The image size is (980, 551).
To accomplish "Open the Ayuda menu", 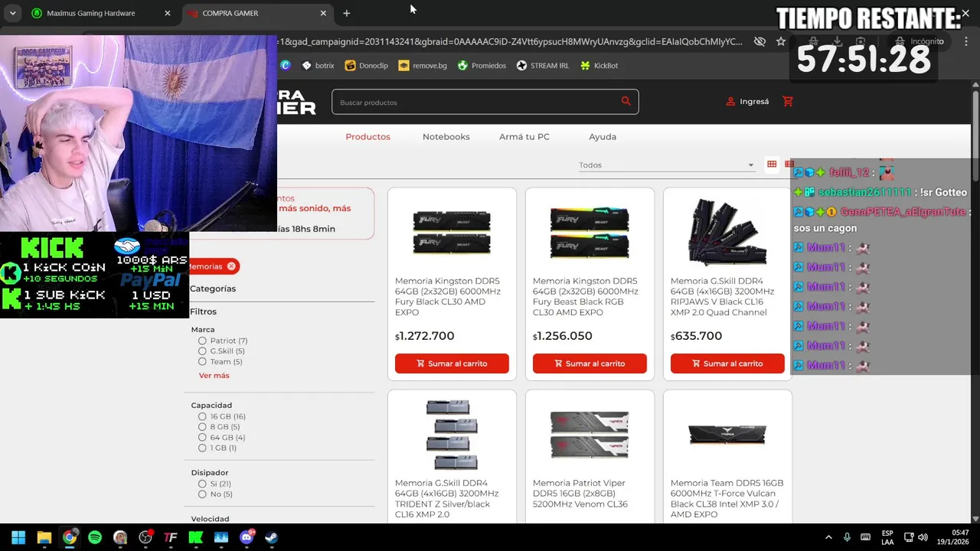I will (x=603, y=137).
